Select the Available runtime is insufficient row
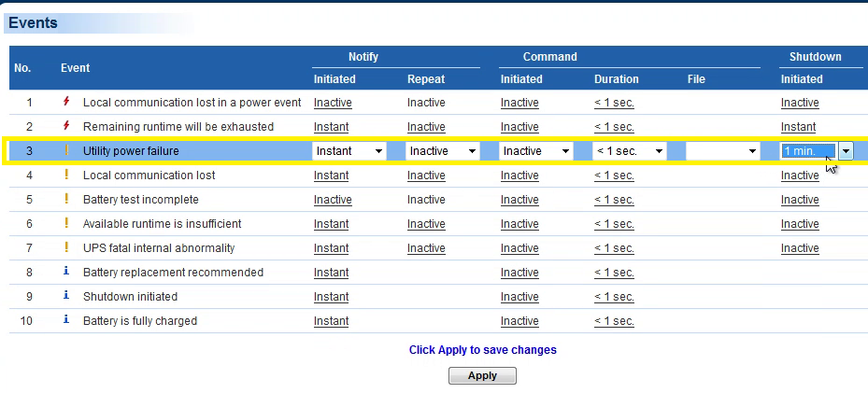This screenshot has height=393, width=868. click(162, 224)
